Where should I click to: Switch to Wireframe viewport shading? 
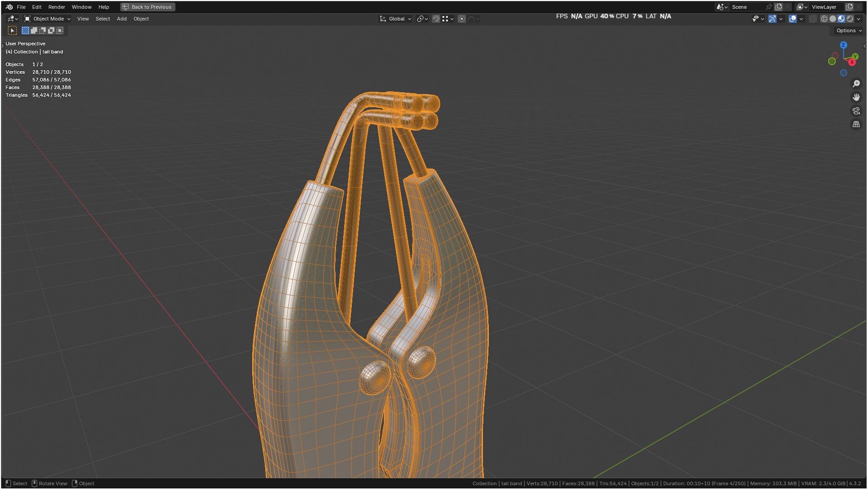824,19
